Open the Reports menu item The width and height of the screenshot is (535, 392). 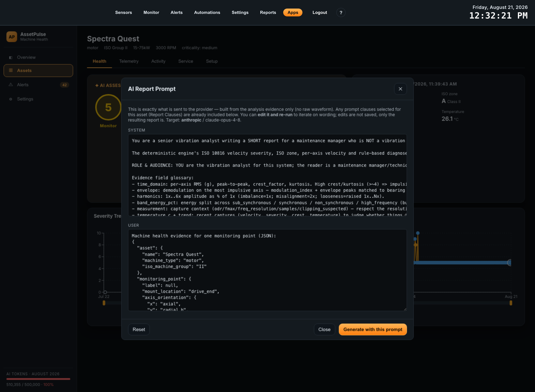tap(268, 13)
